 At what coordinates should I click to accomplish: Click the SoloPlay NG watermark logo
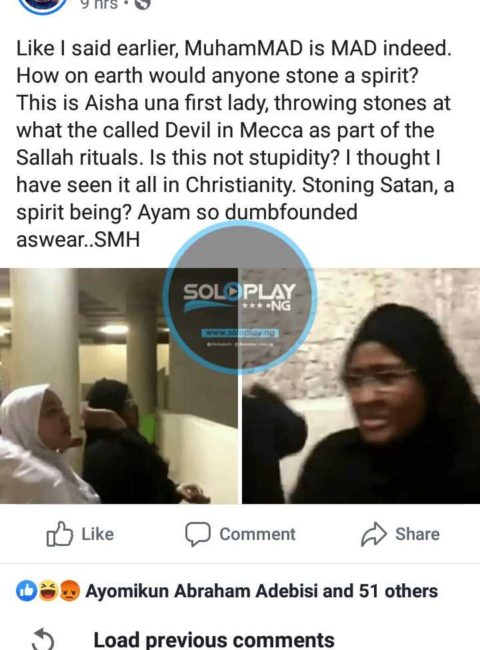click(240, 297)
